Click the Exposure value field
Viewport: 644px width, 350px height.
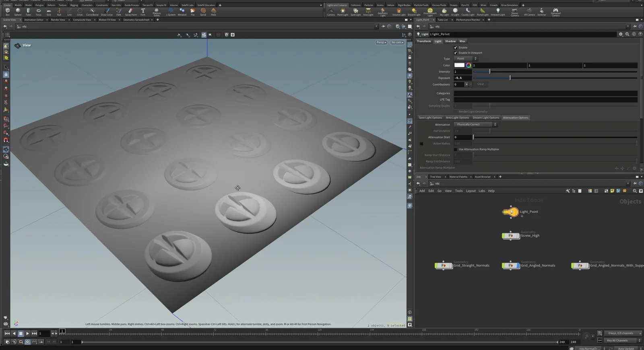tap(462, 78)
